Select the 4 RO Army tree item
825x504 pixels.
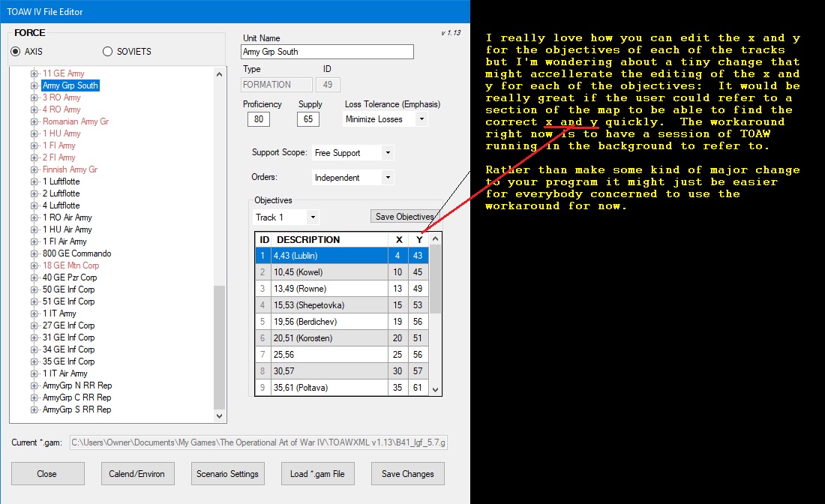click(61, 109)
